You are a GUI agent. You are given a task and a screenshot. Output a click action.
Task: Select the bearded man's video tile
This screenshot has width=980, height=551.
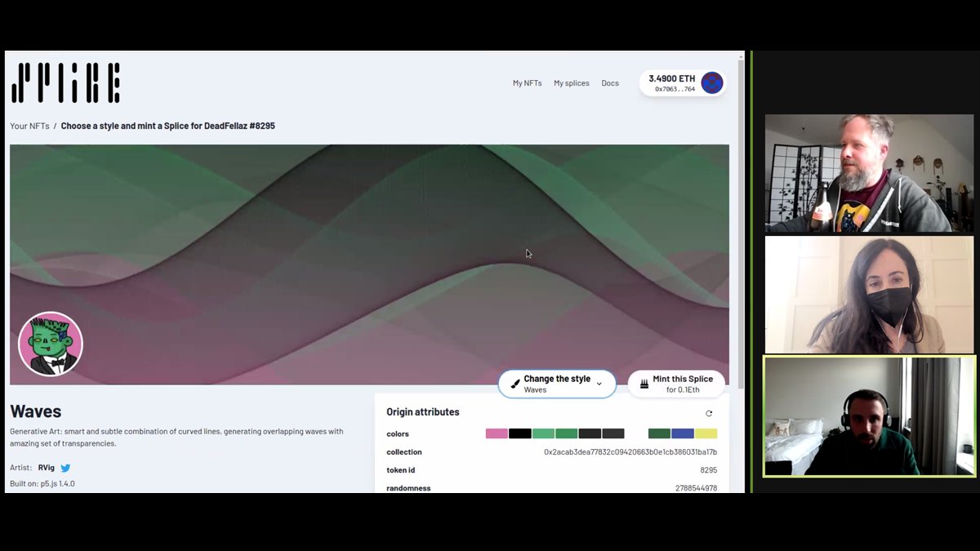click(x=869, y=173)
